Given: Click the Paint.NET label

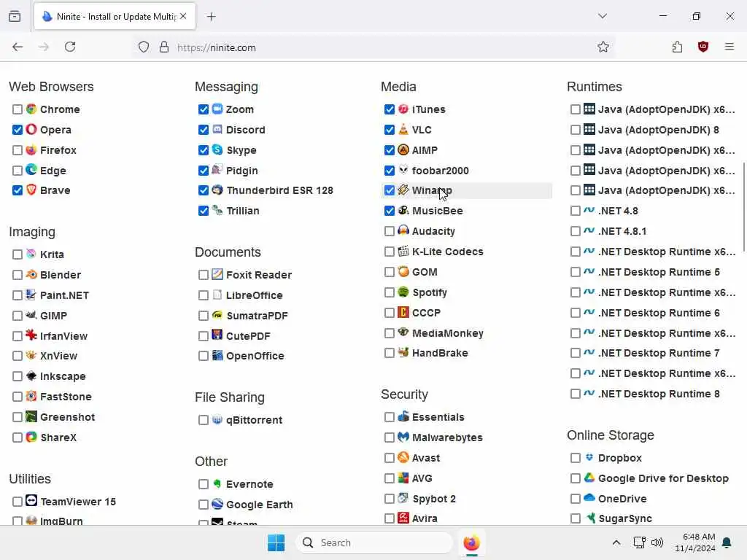Looking at the screenshot, I should pos(64,295).
